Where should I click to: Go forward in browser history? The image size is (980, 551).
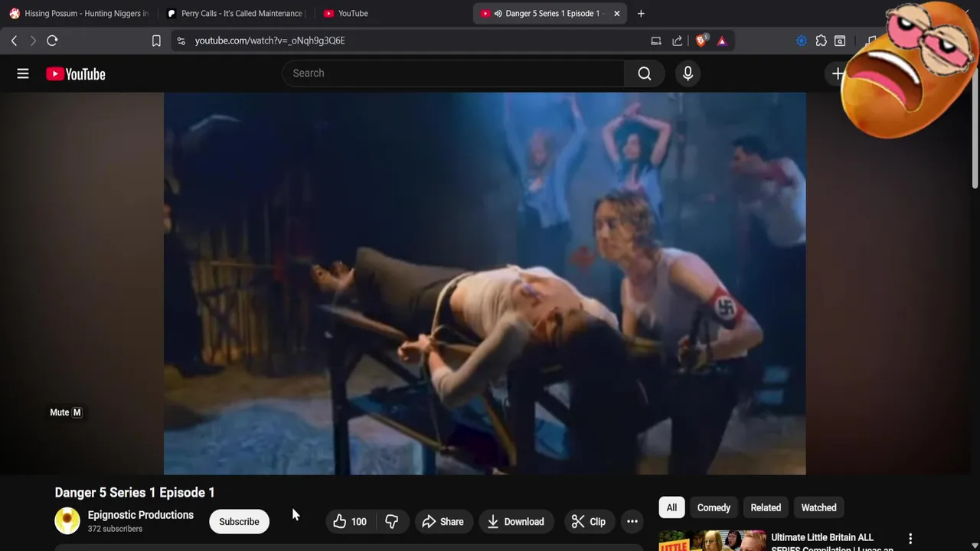[x=33, y=41]
